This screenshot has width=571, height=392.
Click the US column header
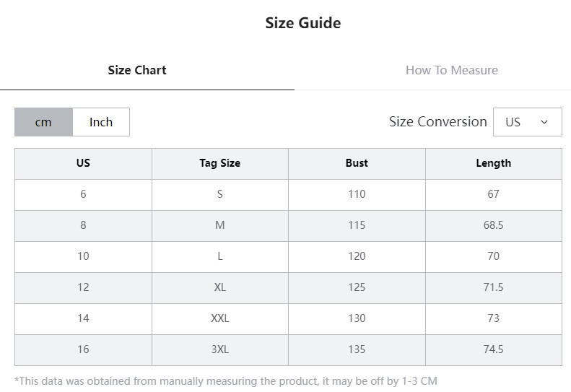[83, 163]
